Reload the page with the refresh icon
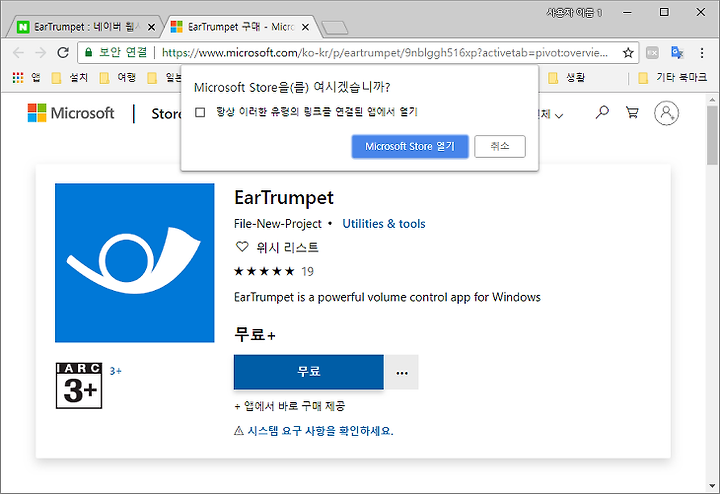 click(x=63, y=53)
